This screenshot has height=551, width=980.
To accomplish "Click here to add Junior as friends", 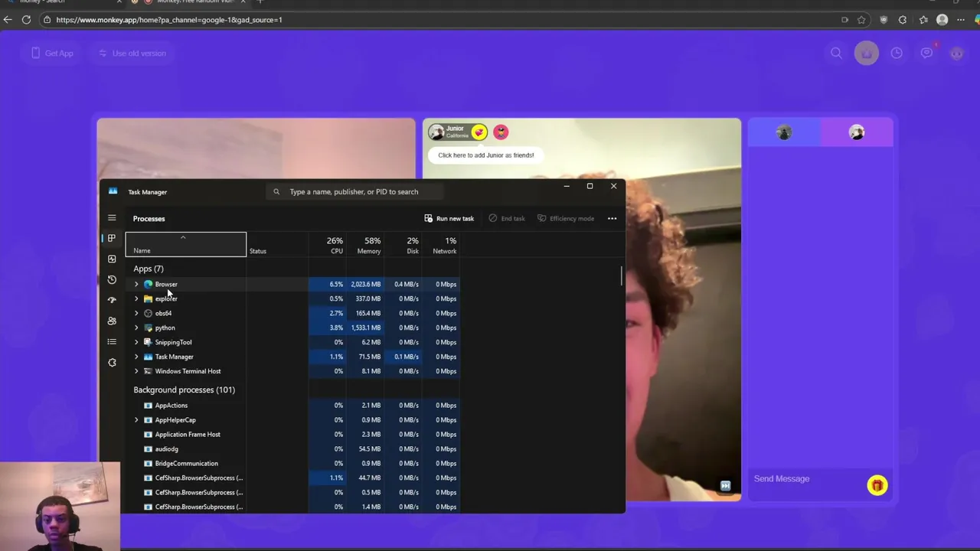I will tap(485, 155).
